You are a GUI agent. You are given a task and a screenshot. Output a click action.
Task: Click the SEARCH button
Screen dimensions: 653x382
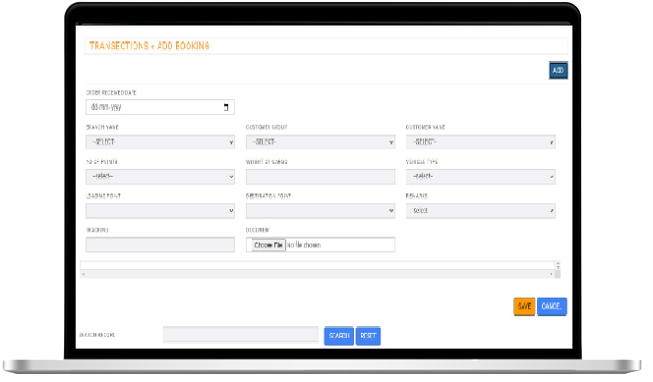[x=339, y=336]
